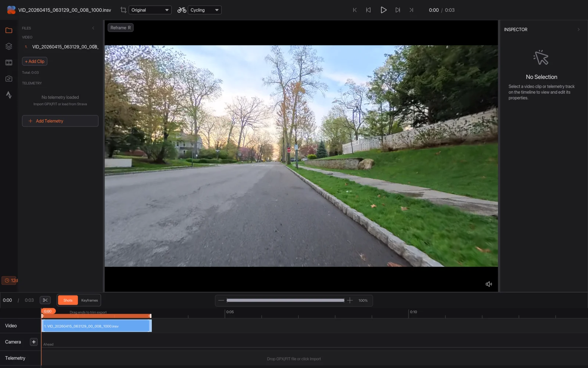588x368 pixels.
Task: Open the Cycling activity dropdown
Action: (x=204, y=10)
